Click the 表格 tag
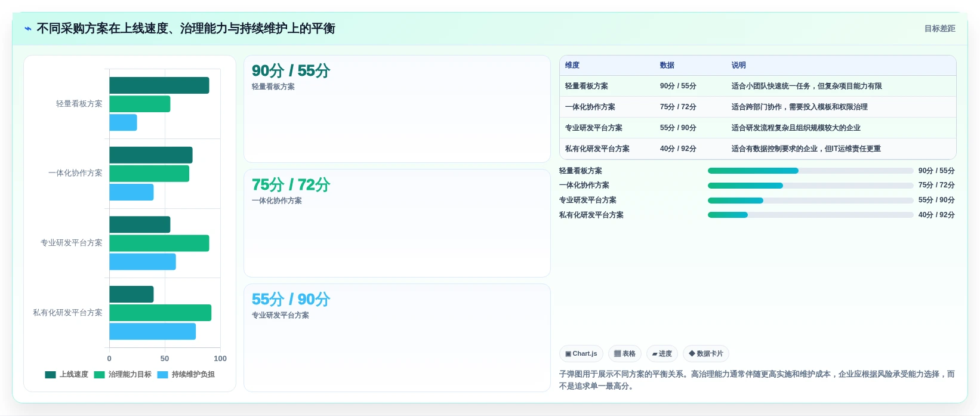Viewport: 980px width, 416px height. tap(625, 354)
